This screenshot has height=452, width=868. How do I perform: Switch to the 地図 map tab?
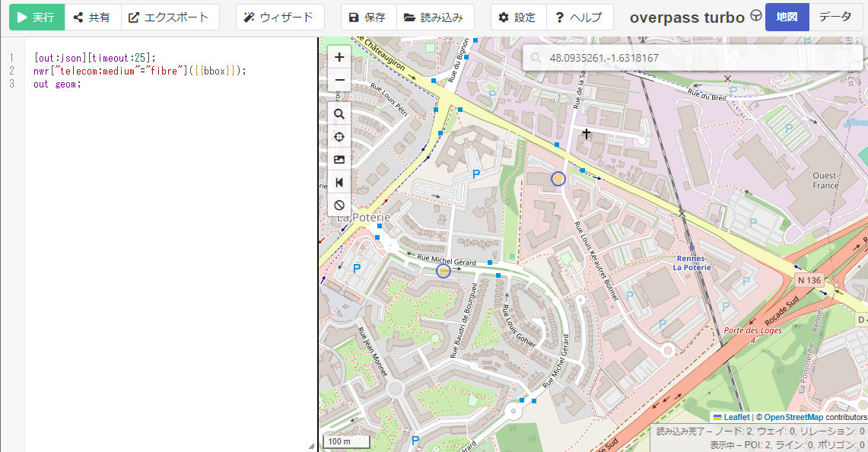click(x=787, y=18)
